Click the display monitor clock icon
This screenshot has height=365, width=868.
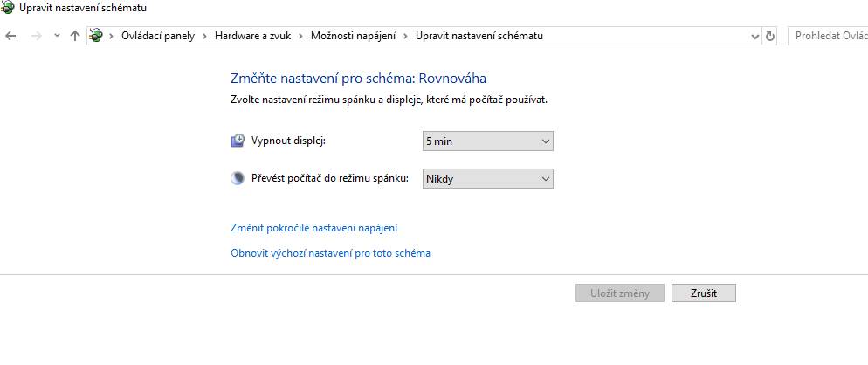pyautogui.click(x=237, y=141)
